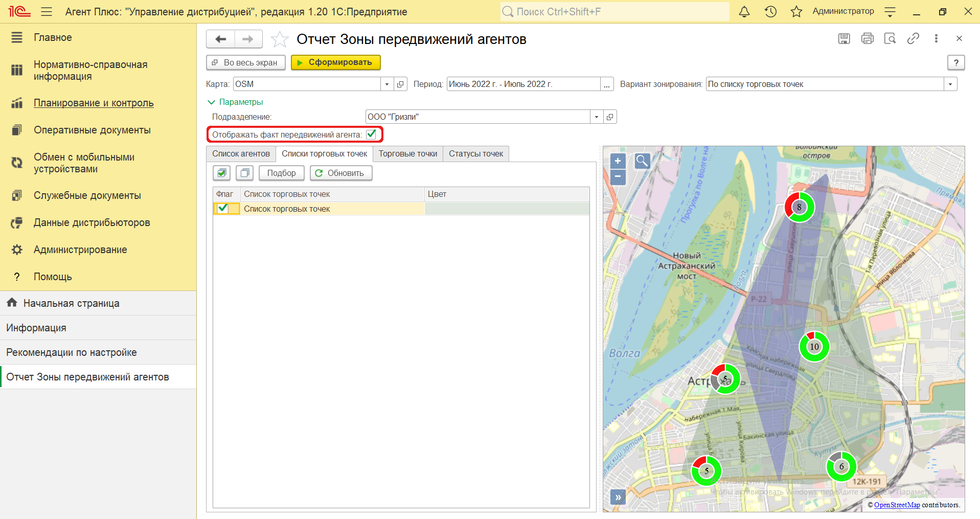Zoom out on the map
980x519 pixels.
(x=618, y=177)
